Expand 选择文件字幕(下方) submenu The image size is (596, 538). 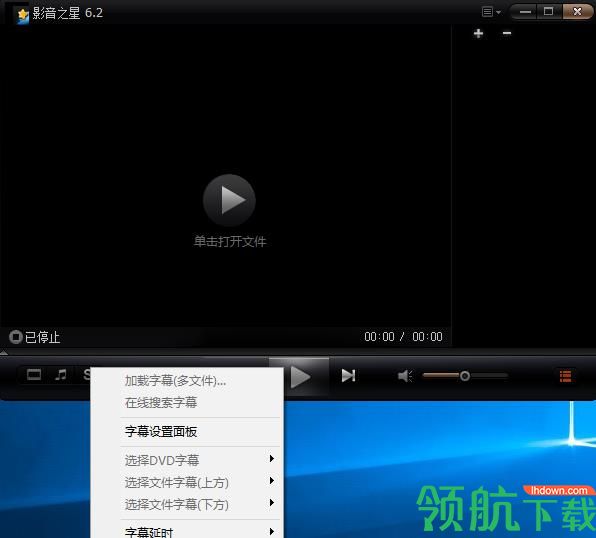[x=187, y=505]
